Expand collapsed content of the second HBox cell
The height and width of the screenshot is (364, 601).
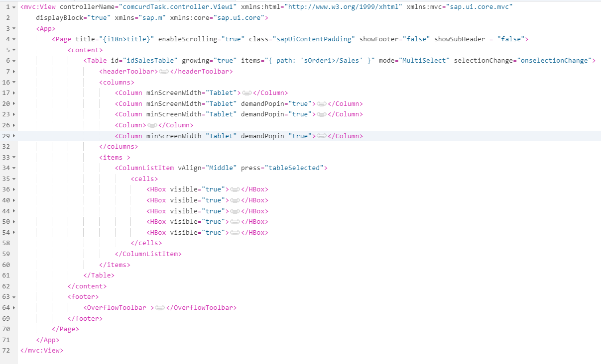(x=235, y=200)
